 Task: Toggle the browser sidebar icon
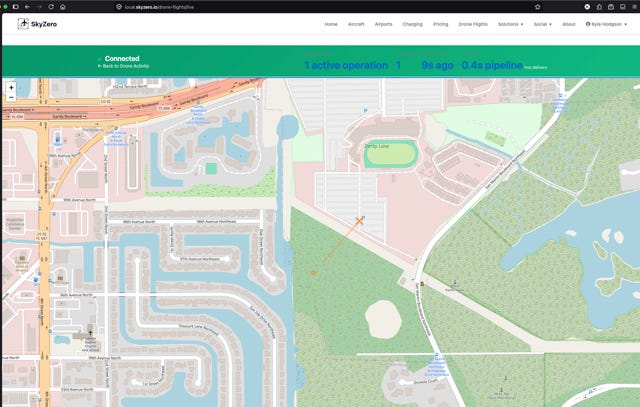(x=16, y=7)
